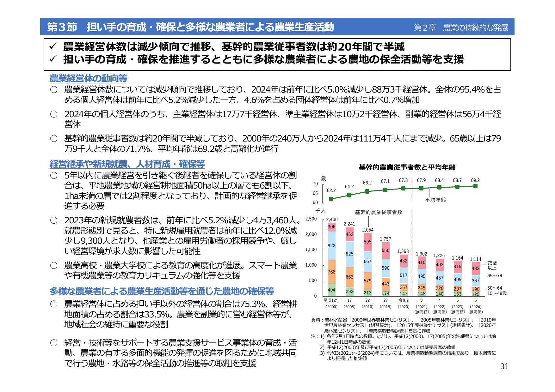The image size is (555, 392).
Task: Click the average age value "68.7"
Action: pos(457,180)
